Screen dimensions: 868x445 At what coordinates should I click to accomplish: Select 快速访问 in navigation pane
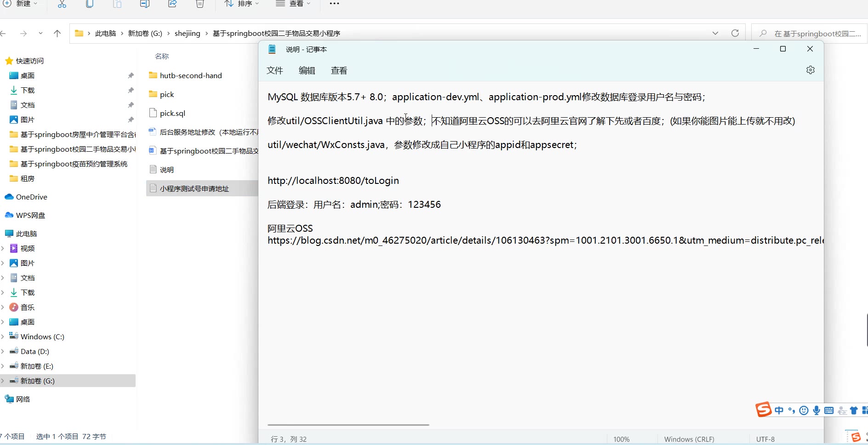click(29, 61)
